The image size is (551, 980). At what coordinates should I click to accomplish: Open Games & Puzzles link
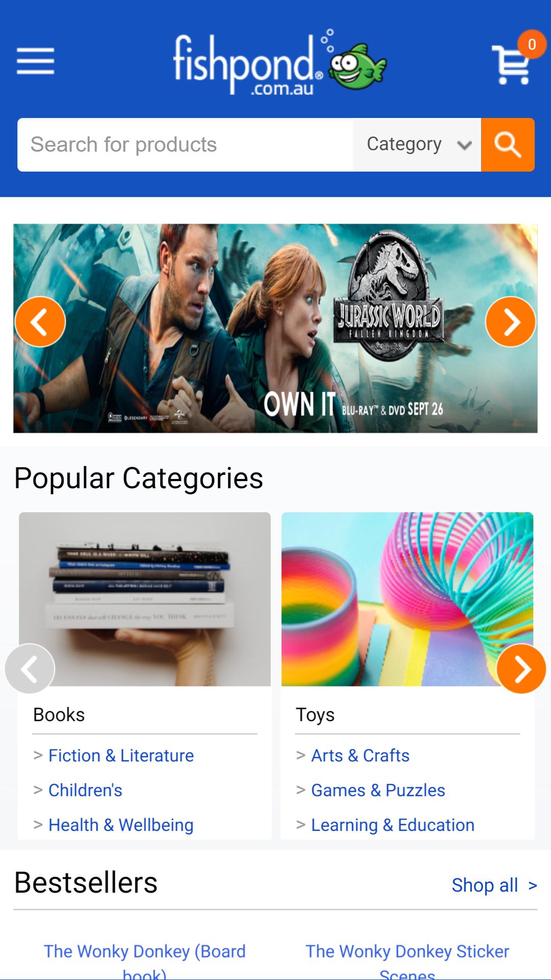tap(378, 790)
